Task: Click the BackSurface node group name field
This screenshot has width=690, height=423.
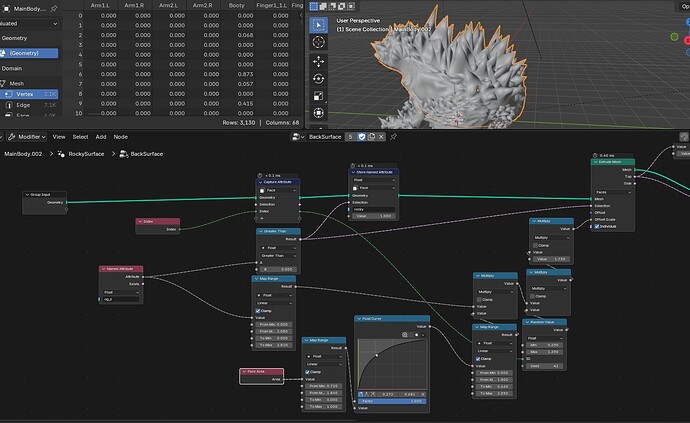Action: coord(325,137)
